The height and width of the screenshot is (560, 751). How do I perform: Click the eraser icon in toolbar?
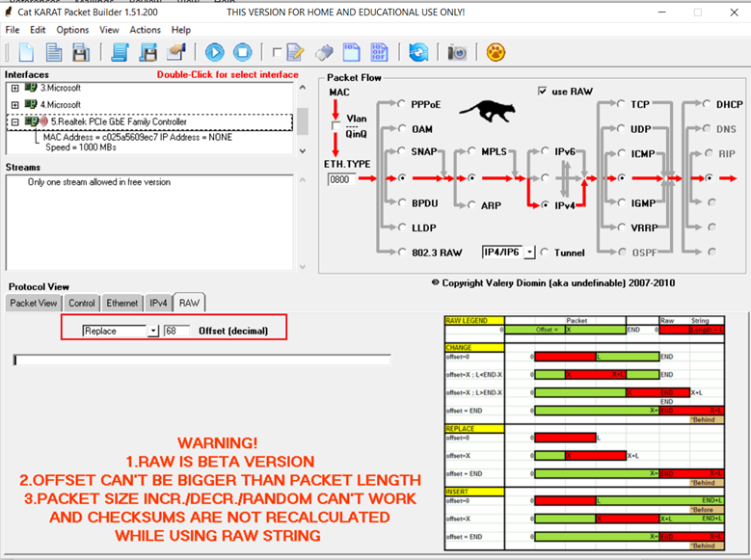[x=325, y=52]
